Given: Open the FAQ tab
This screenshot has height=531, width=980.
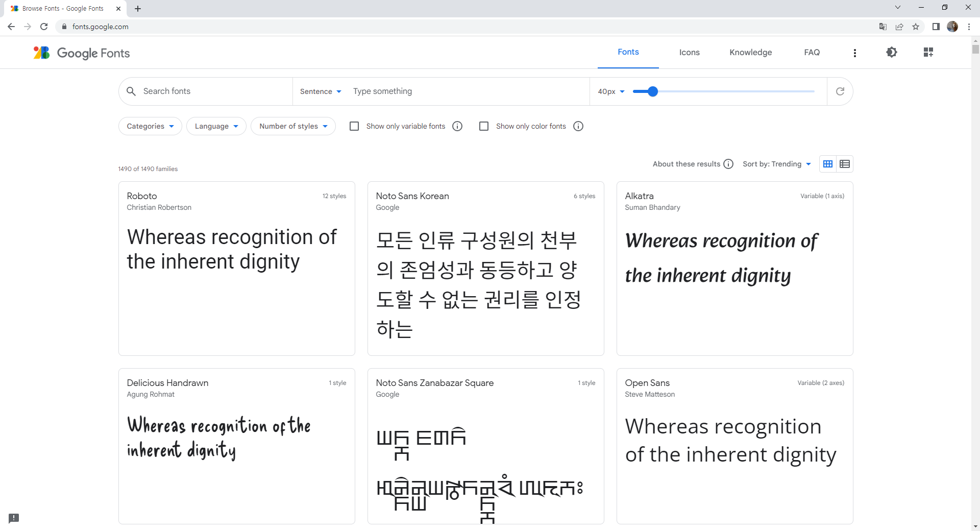Looking at the screenshot, I should pyautogui.click(x=812, y=52).
